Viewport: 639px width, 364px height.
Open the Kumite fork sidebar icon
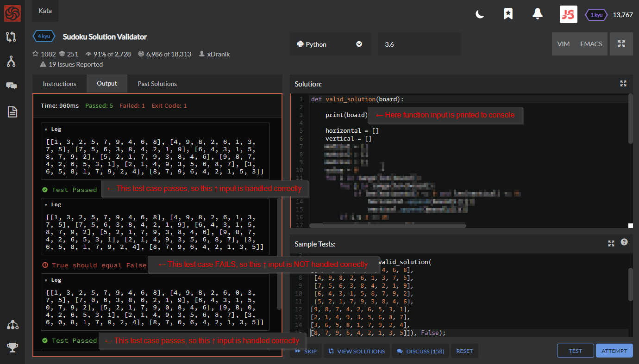tap(12, 61)
